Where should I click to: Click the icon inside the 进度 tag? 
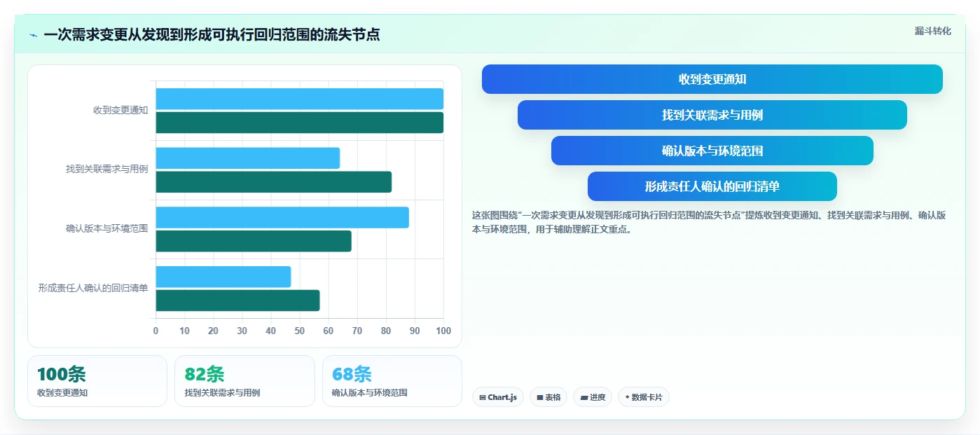pos(584,397)
